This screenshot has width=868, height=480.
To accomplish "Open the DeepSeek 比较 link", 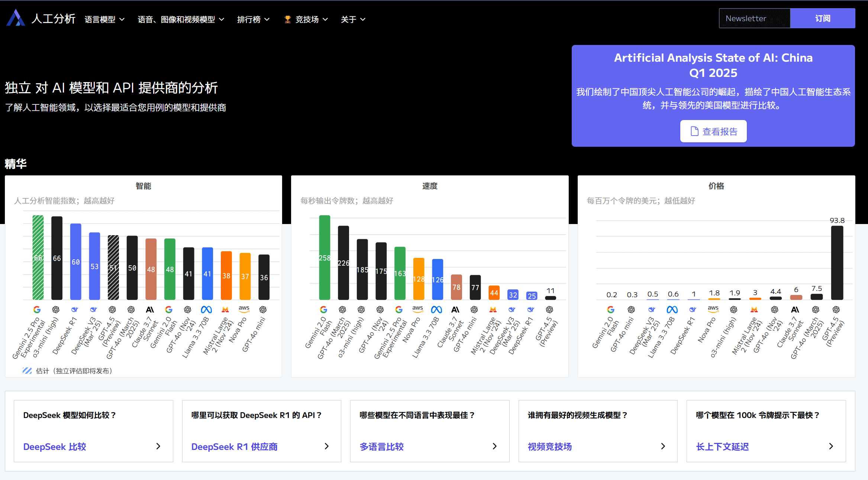I will [55, 447].
